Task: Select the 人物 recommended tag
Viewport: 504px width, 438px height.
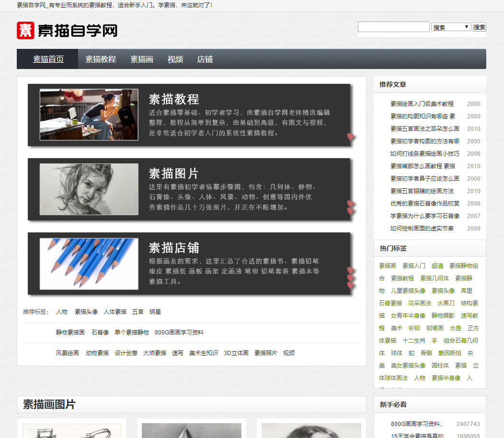Action: (x=62, y=311)
